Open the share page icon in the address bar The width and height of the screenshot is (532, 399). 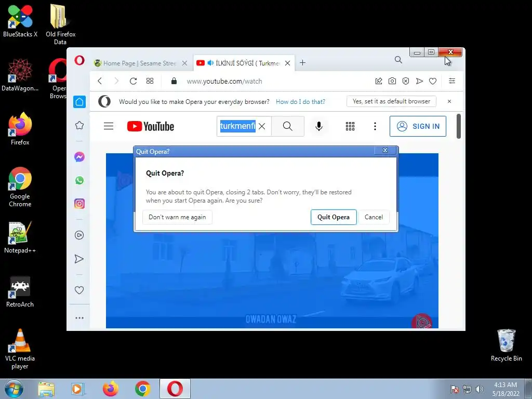click(x=379, y=81)
